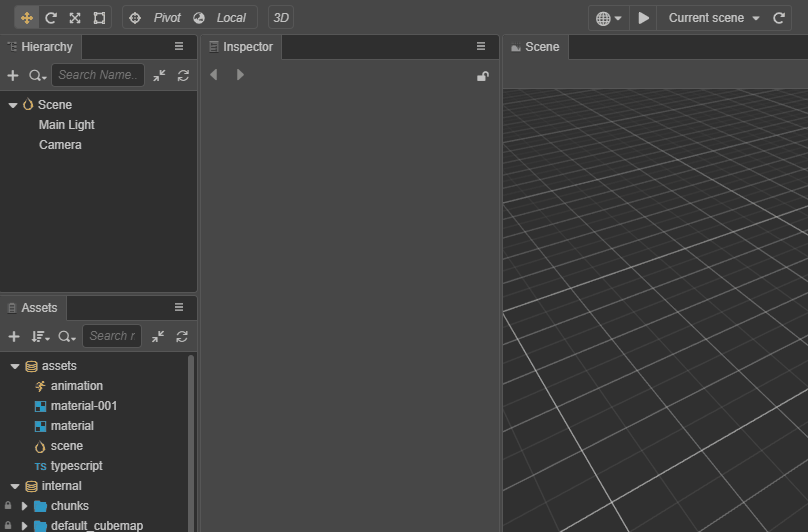Switch to the Hierarchy tab
This screenshot has width=808, height=532.
[41, 47]
